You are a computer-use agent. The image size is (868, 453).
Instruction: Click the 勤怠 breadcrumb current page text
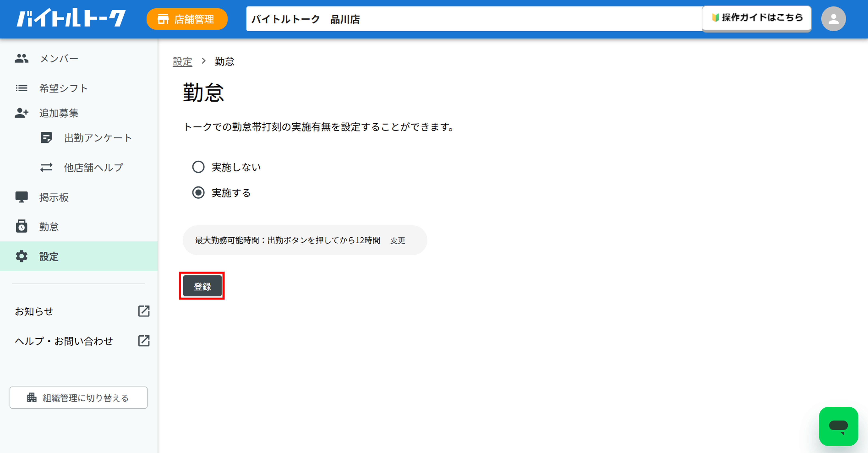coord(224,61)
